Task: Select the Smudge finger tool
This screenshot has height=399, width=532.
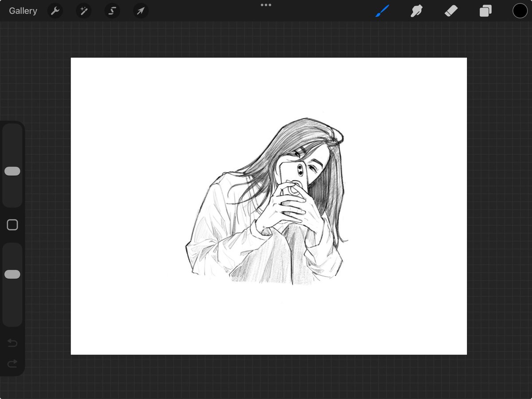Action: (x=416, y=11)
